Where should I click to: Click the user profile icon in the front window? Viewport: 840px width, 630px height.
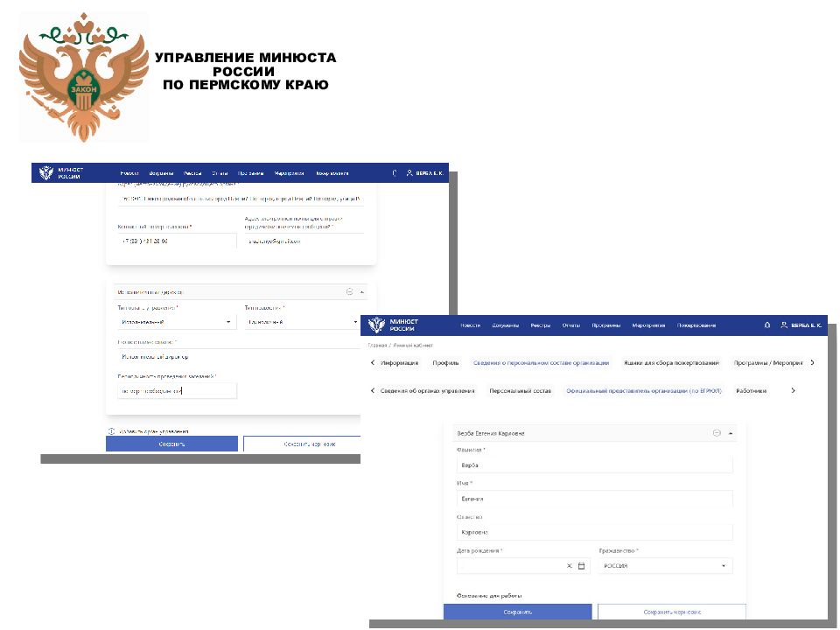pyautogui.click(x=784, y=325)
